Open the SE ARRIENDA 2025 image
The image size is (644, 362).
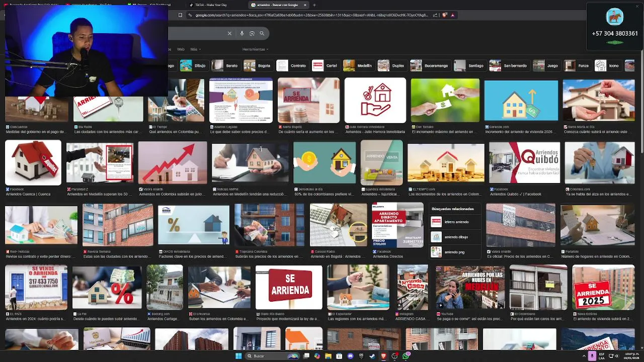pyautogui.click(x=603, y=288)
